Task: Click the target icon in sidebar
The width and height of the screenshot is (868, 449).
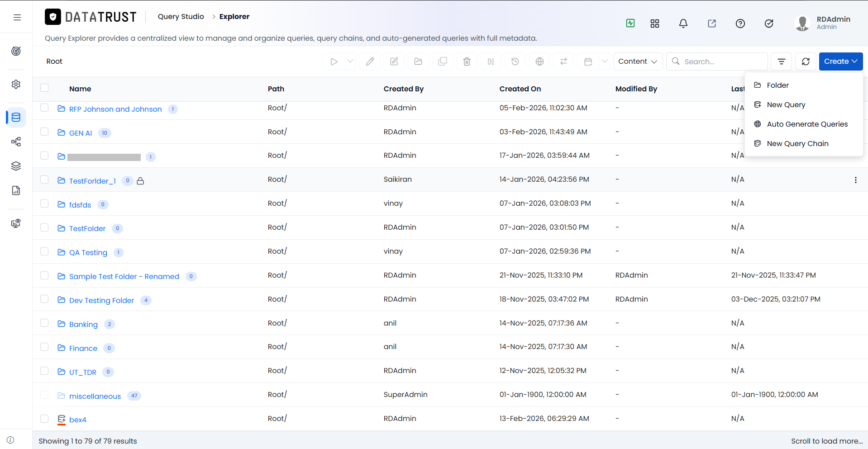Action: click(x=16, y=51)
